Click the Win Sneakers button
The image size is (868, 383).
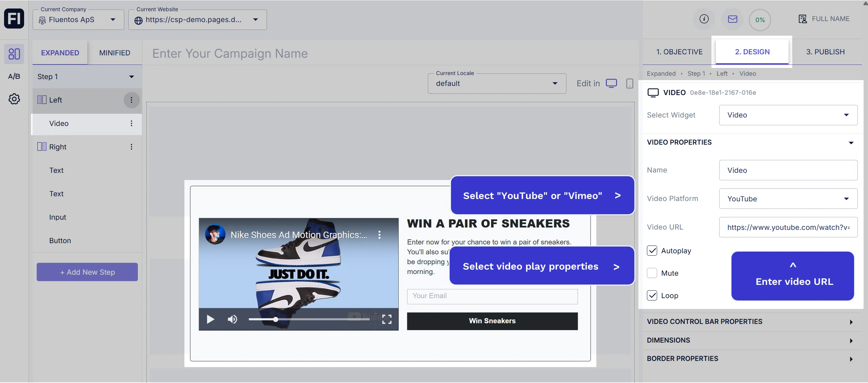pos(492,321)
